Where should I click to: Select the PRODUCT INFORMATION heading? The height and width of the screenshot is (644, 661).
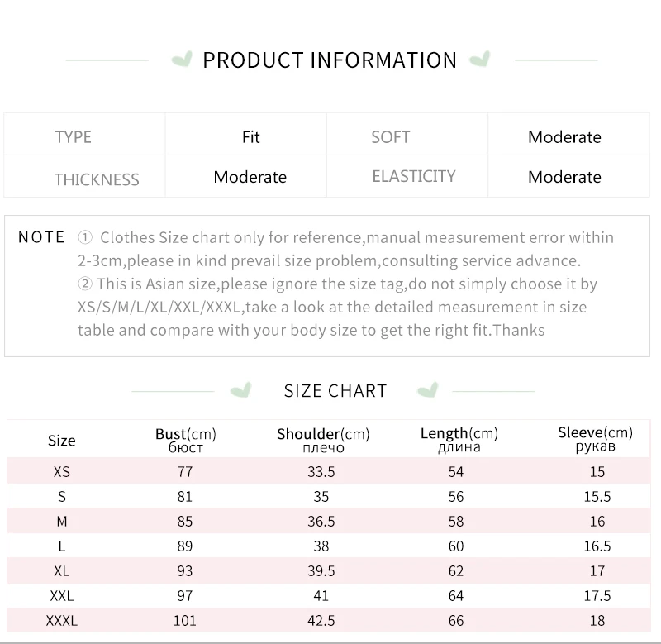(330, 60)
